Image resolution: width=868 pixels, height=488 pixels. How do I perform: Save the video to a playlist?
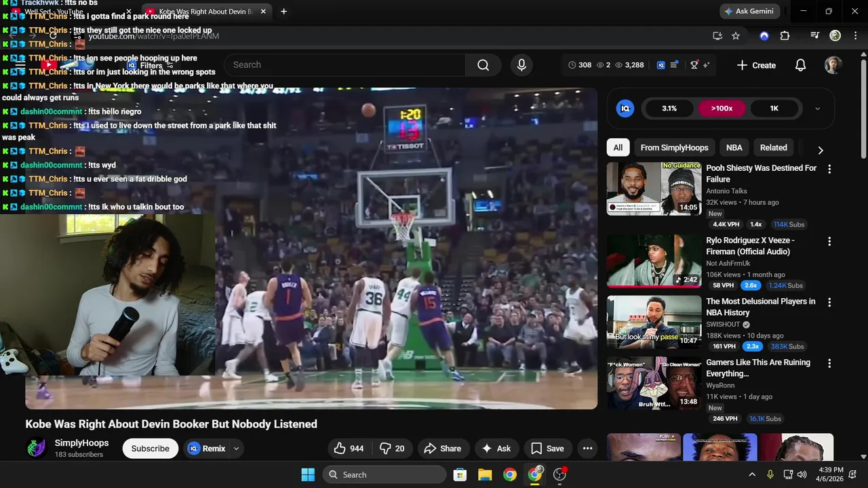click(x=547, y=449)
